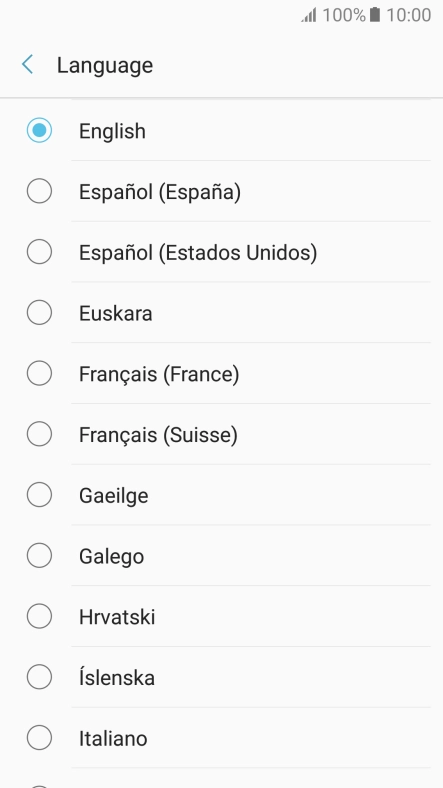Choose the Español (Estados Unidos) radio button

[x=39, y=252]
